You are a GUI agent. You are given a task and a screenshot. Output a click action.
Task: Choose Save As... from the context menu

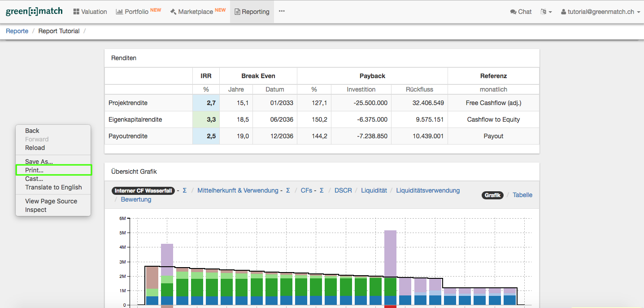pyautogui.click(x=39, y=162)
